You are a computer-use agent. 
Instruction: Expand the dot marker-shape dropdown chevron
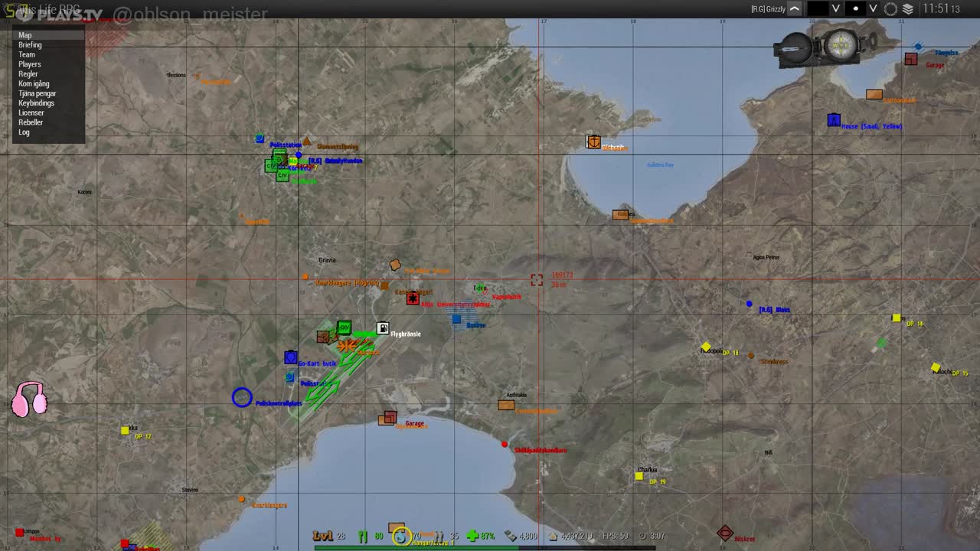[873, 9]
